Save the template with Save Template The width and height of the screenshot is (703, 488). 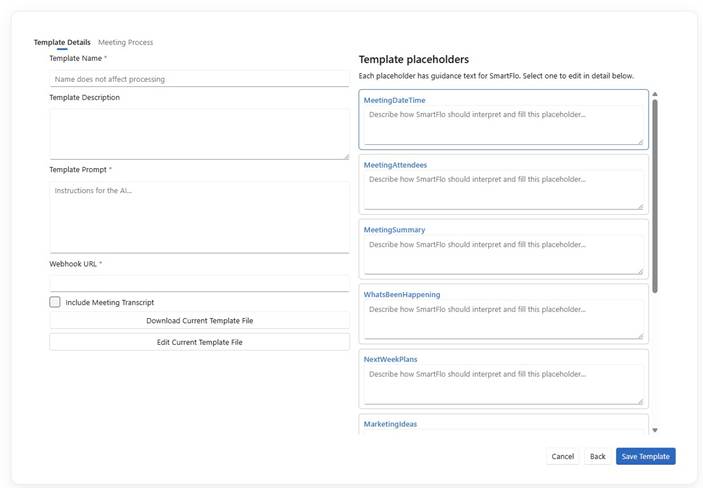(x=646, y=456)
